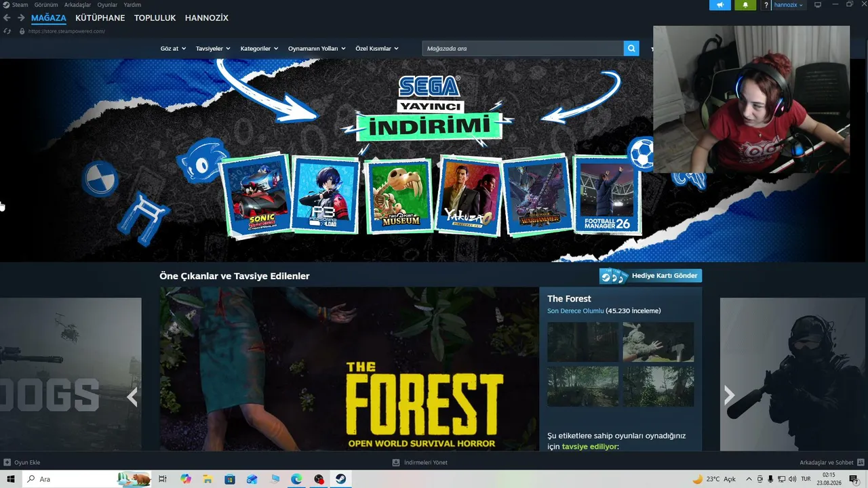Click the store URL address text
Viewport: 868px width, 488px height.
[x=66, y=31]
